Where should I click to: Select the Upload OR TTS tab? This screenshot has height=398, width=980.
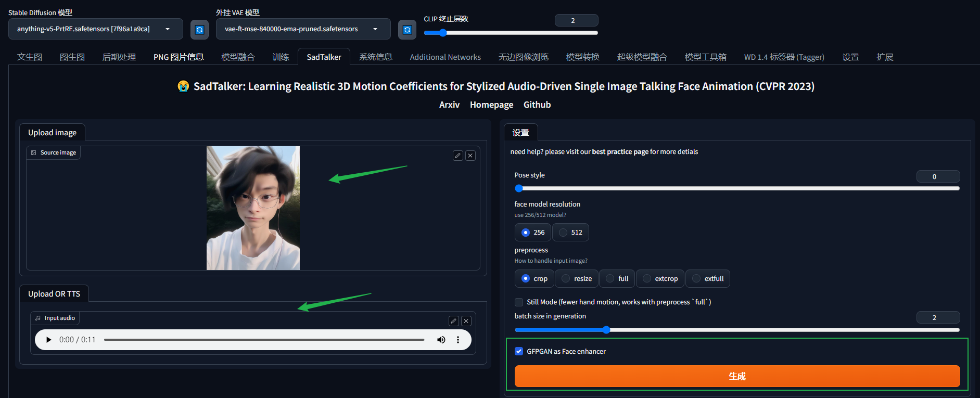[54, 294]
